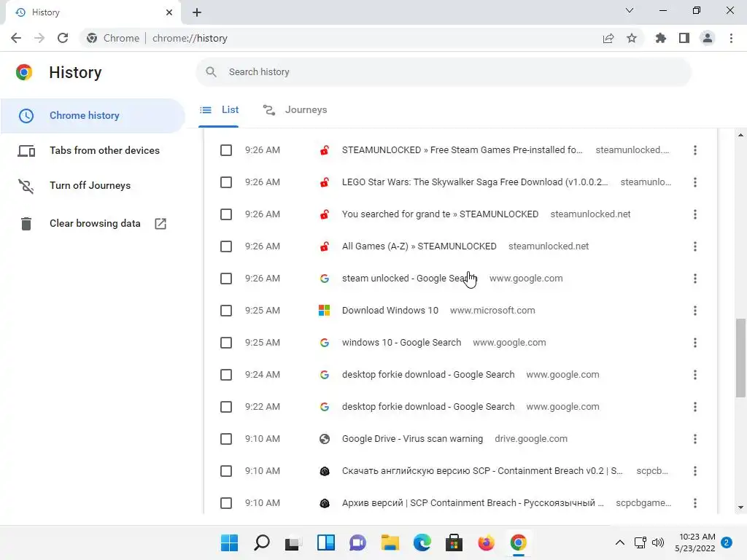Open the Widgets taskbar icon

pos(326,542)
